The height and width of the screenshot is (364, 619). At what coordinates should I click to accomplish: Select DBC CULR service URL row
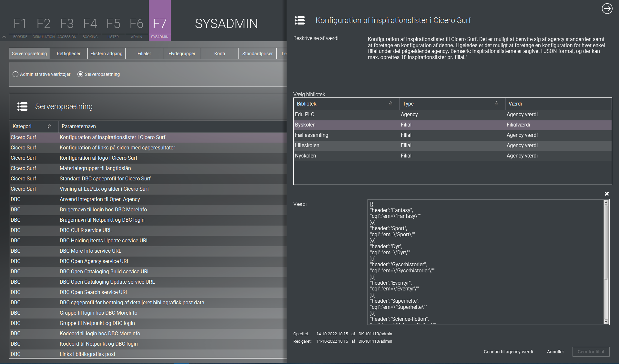point(148,230)
